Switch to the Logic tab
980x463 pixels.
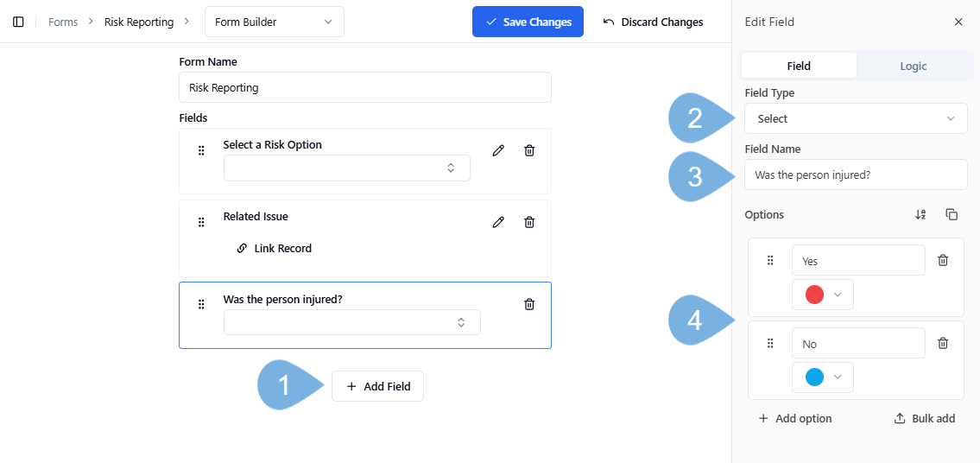click(913, 66)
